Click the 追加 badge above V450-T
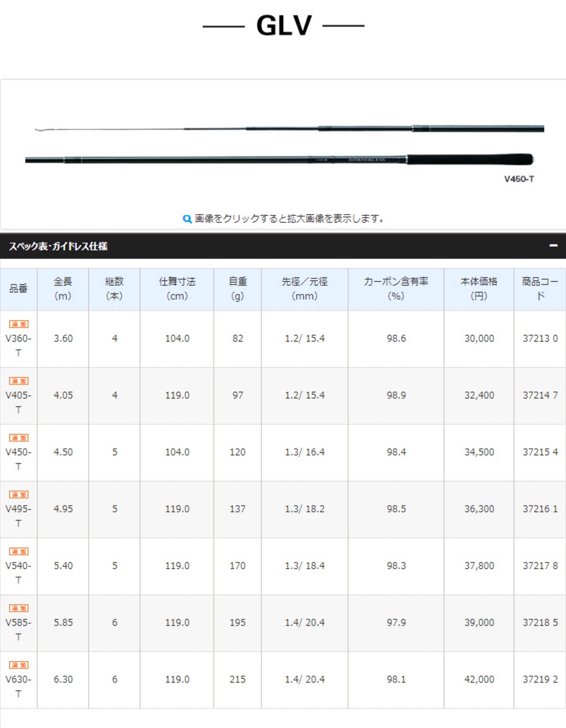Screen dimensions: 566x728 (19, 438)
